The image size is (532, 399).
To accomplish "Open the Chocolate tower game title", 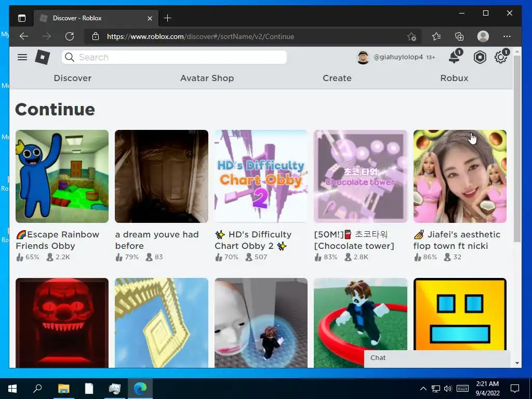I will coord(354,240).
